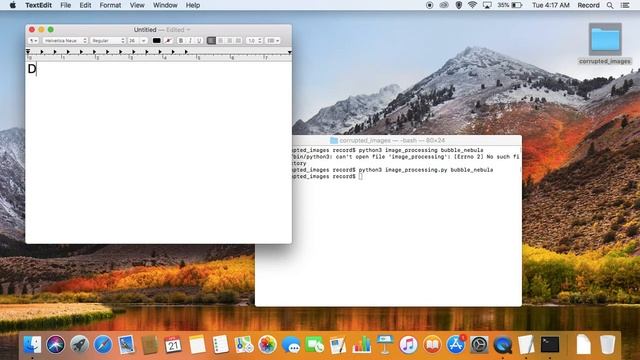Launch Siri from the Dock
This screenshot has width=640, height=360.
point(56,345)
